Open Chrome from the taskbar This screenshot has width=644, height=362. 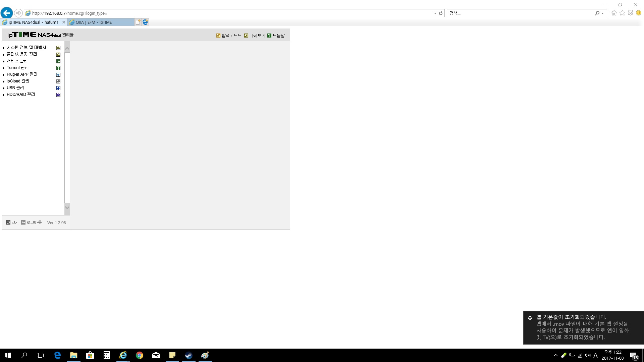pos(140,355)
